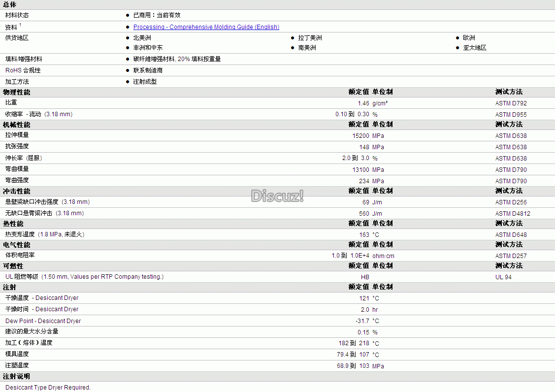Select the dew point value -31.7
555x392 pixels.
pyautogui.click(x=362, y=321)
